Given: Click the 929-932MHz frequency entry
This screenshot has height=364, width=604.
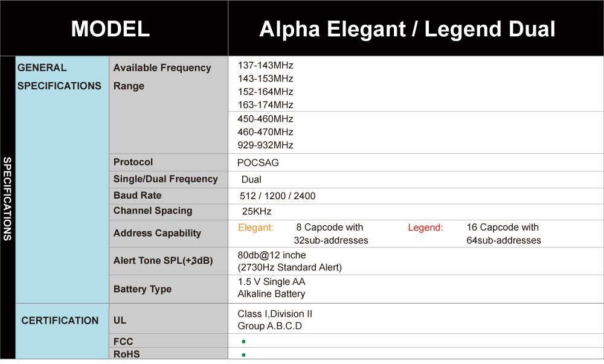Looking at the screenshot, I should pos(265,145).
